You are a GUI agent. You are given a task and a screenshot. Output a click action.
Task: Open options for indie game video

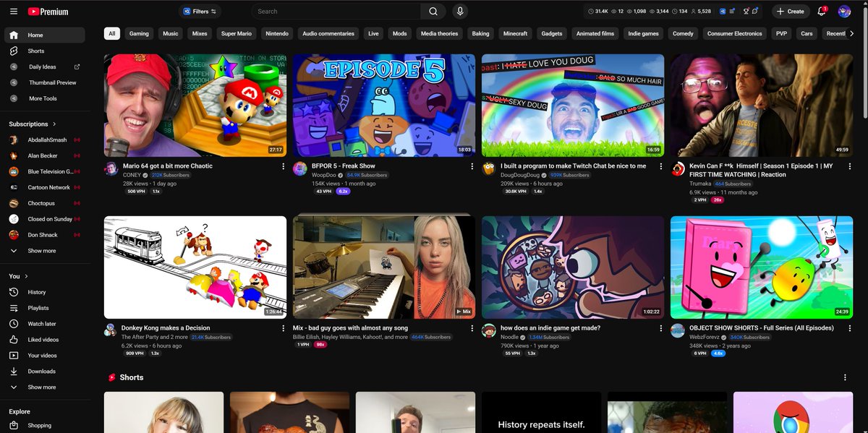click(x=660, y=328)
